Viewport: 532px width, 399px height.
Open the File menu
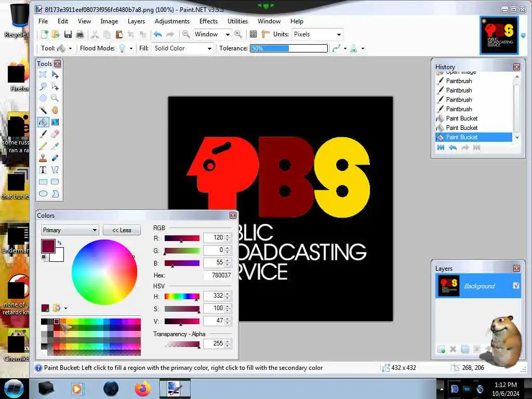tap(43, 21)
